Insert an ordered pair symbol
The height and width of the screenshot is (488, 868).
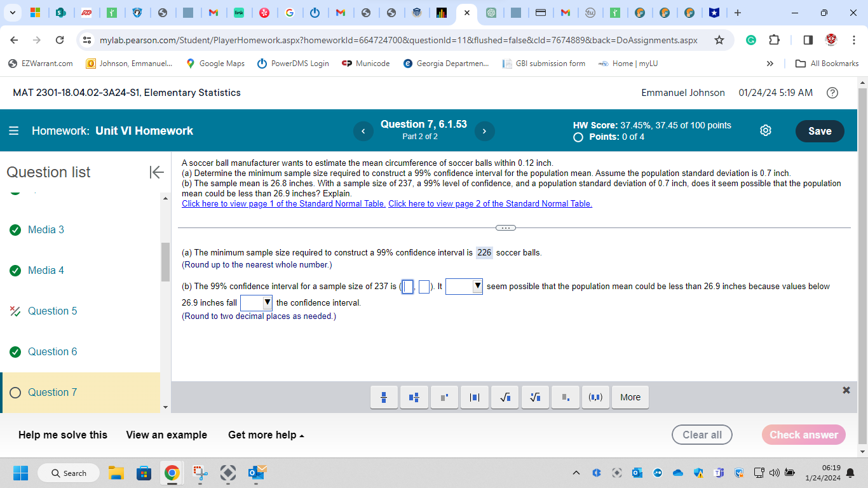click(595, 397)
